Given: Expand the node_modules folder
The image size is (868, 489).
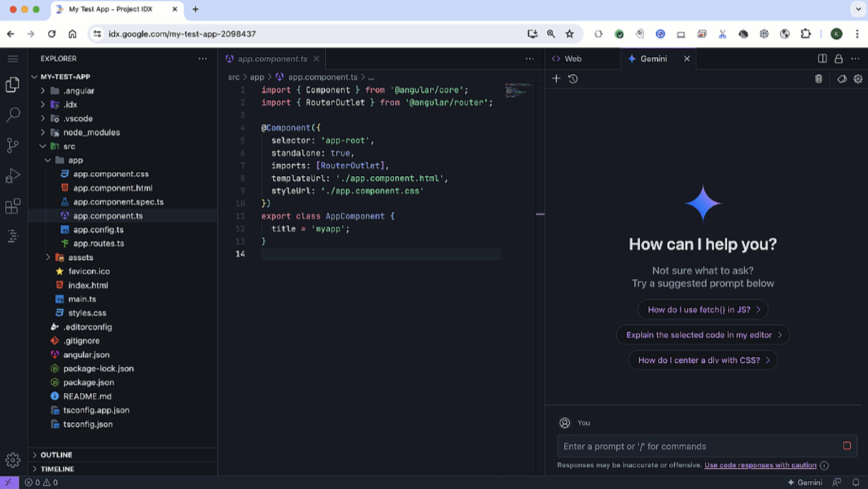Looking at the screenshot, I should pyautogui.click(x=91, y=132).
